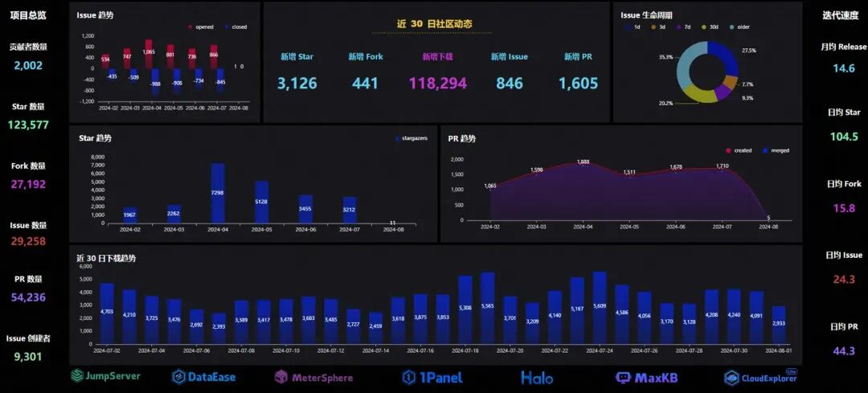This screenshot has width=868, height=393.
Task: Click the 2262 bar in Star trend
Action: (x=174, y=214)
